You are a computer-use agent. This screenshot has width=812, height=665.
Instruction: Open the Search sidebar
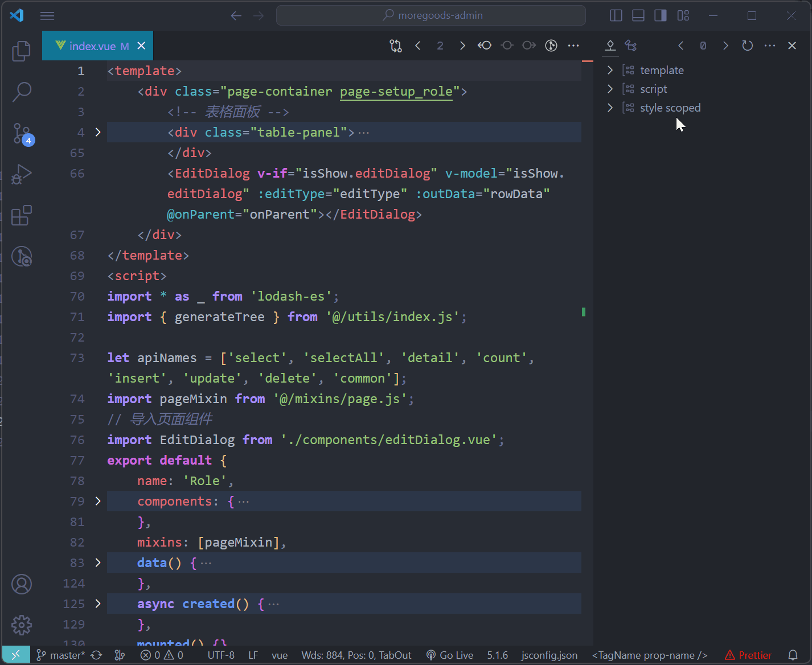(x=21, y=91)
